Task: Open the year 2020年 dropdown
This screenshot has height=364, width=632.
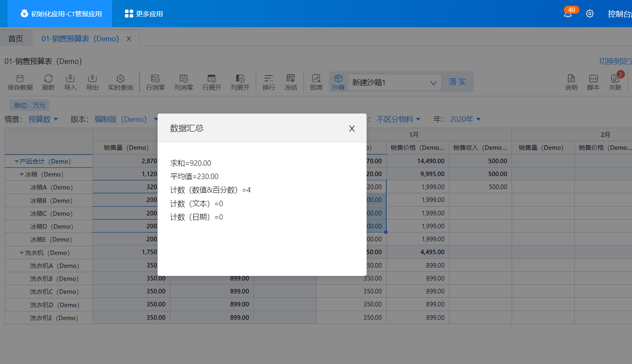Action: click(465, 119)
